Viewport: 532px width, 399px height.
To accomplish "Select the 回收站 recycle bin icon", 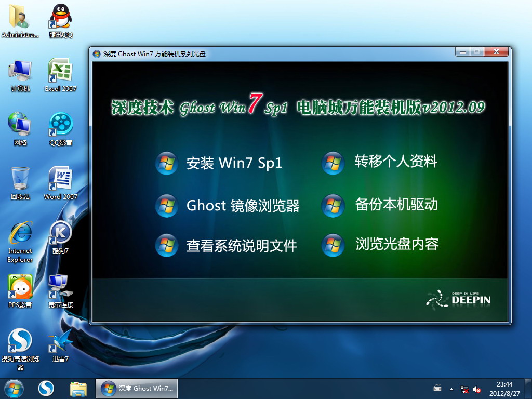I will point(20,183).
